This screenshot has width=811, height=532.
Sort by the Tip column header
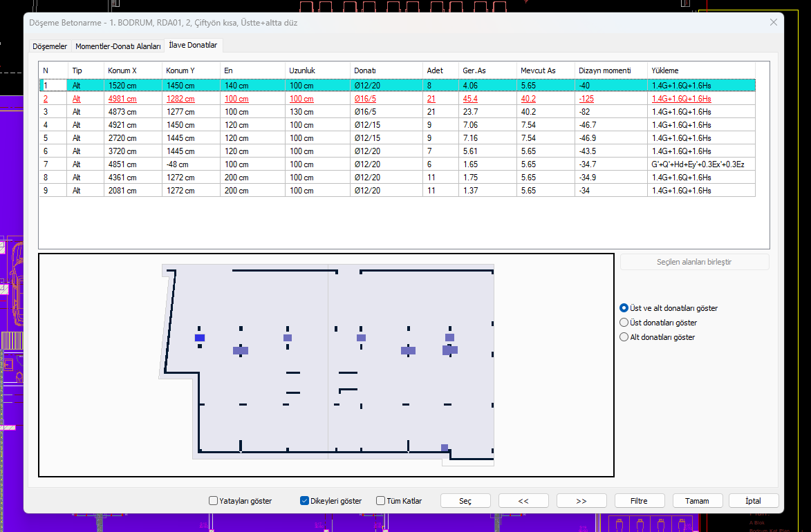[x=86, y=70]
